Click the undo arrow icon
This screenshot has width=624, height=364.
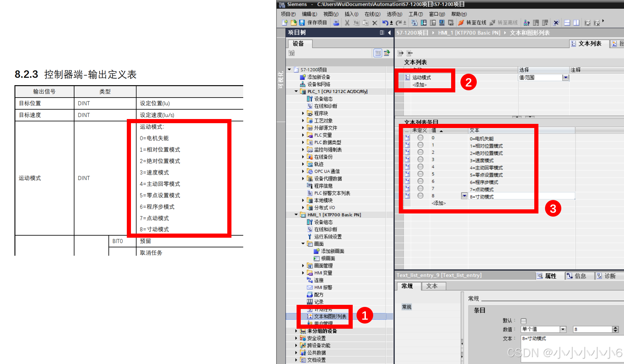coord(385,23)
